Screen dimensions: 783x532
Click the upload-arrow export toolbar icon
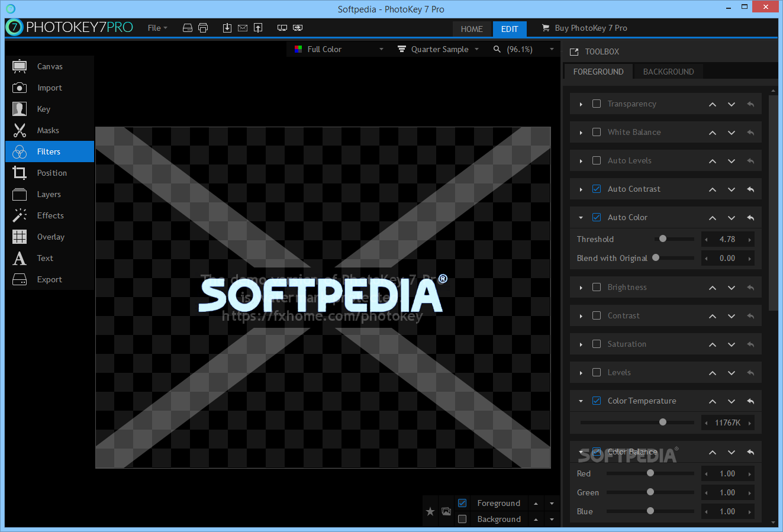tap(258, 28)
